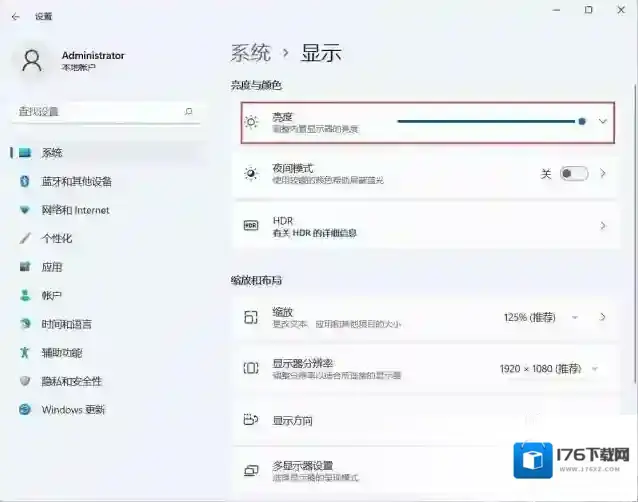Click the 关 label beside night mode switch

pos(546,174)
